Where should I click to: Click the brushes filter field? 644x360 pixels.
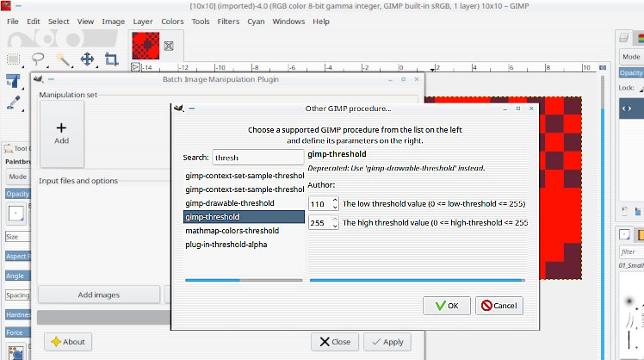[x=631, y=251]
